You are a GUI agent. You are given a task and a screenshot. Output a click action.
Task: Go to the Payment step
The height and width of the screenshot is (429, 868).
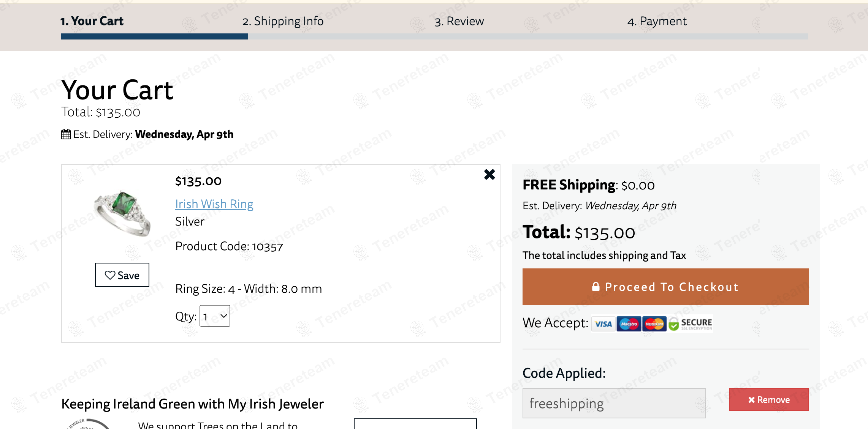pyautogui.click(x=657, y=21)
